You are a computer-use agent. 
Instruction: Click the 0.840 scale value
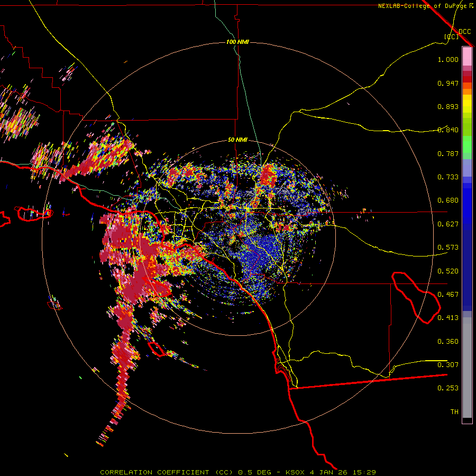[x=448, y=130]
